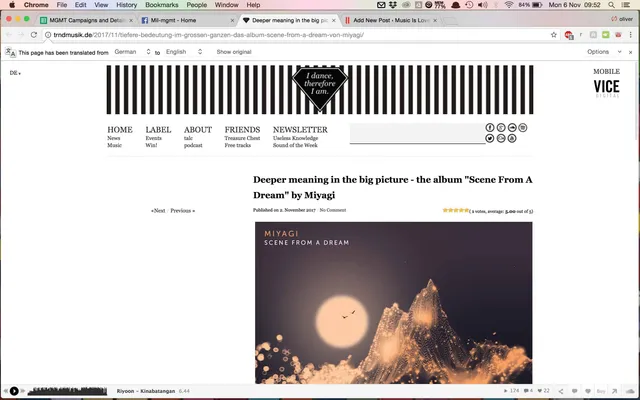Viewport: 640px width, 400px height.
Task: Open the DE language selector
Action: pyautogui.click(x=15, y=73)
